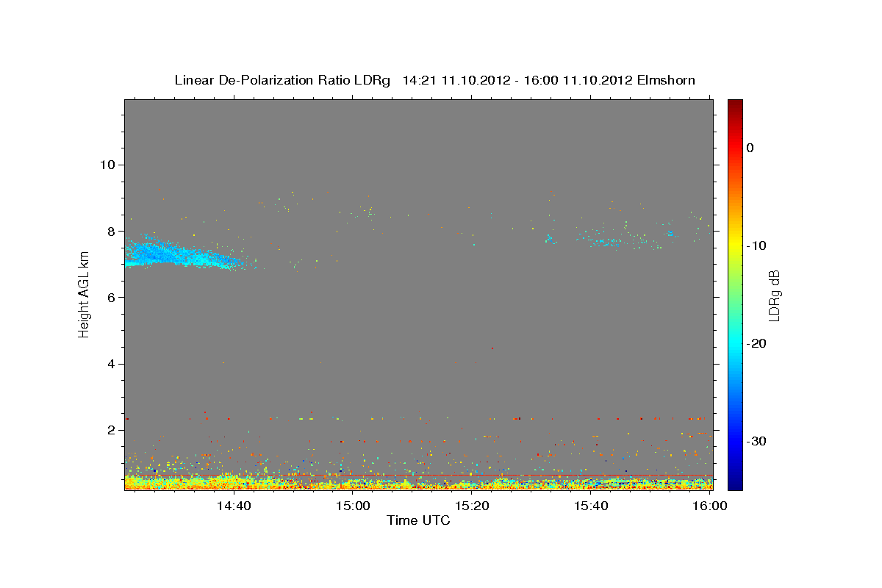
Task: Click the 15:20 time tick label
Action: coord(472,506)
